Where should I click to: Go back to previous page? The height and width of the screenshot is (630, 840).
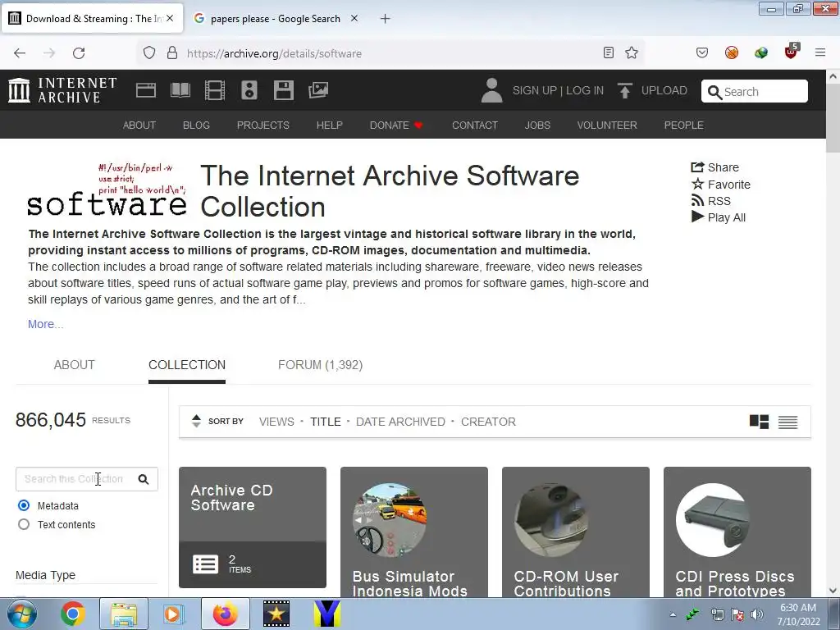click(20, 52)
